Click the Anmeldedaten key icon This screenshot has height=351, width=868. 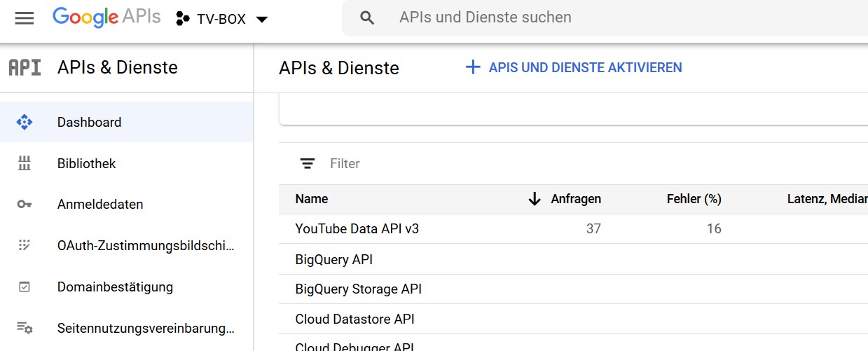[x=25, y=205]
